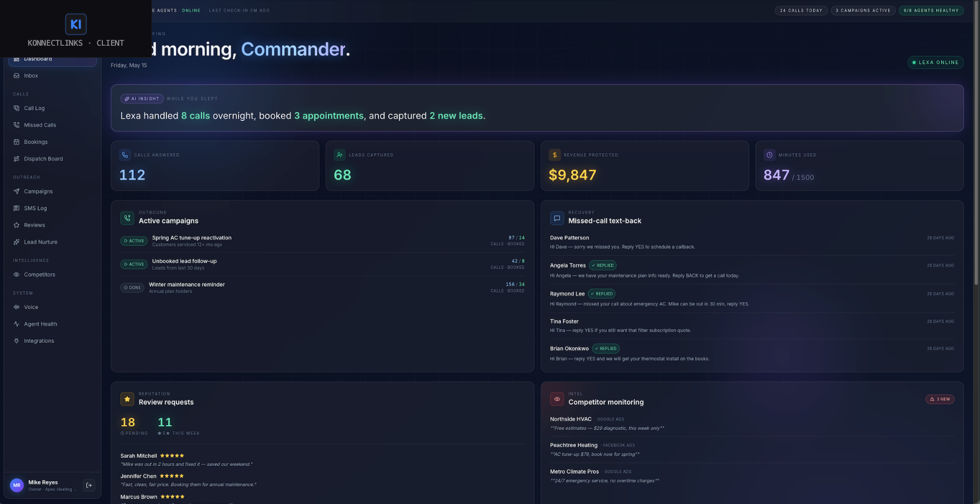The height and width of the screenshot is (504, 980).
Task: Click the Leads Captured person icon
Action: coord(340,155)
